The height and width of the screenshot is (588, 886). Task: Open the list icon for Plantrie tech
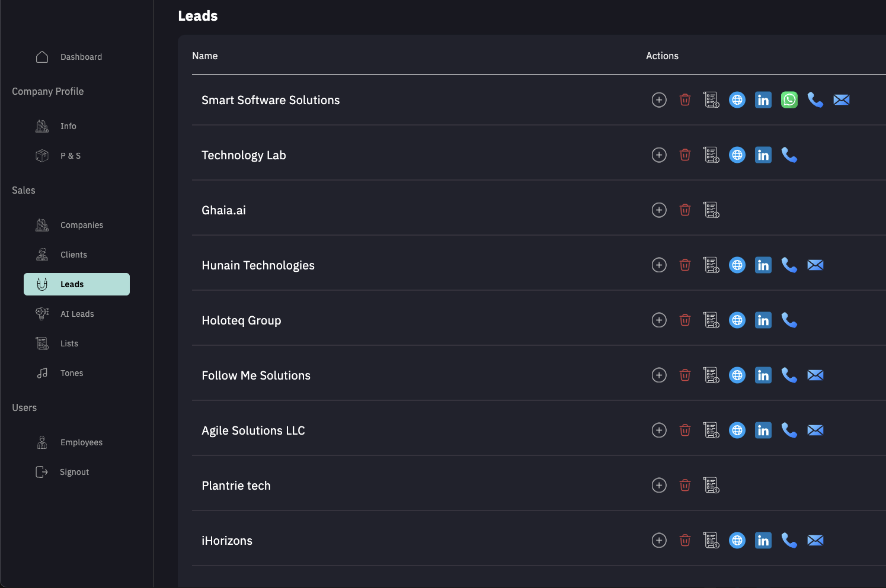711,486
